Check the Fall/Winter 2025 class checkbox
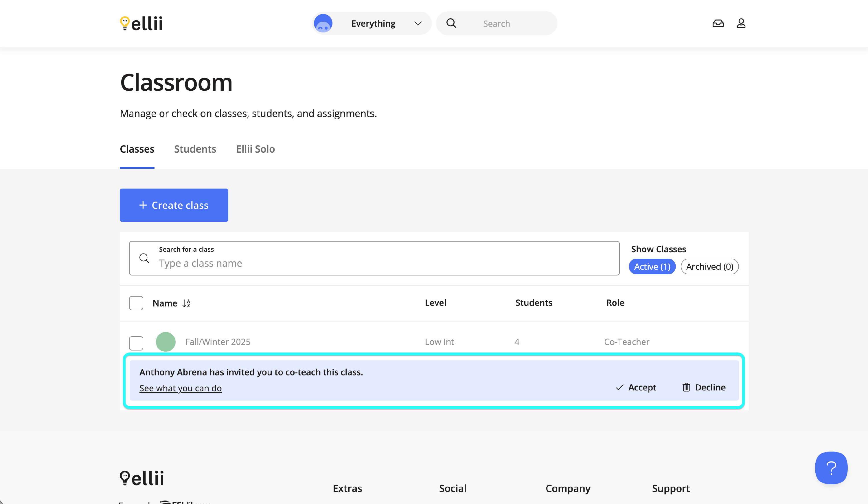The image size is (868, 504). coord(136,343)
